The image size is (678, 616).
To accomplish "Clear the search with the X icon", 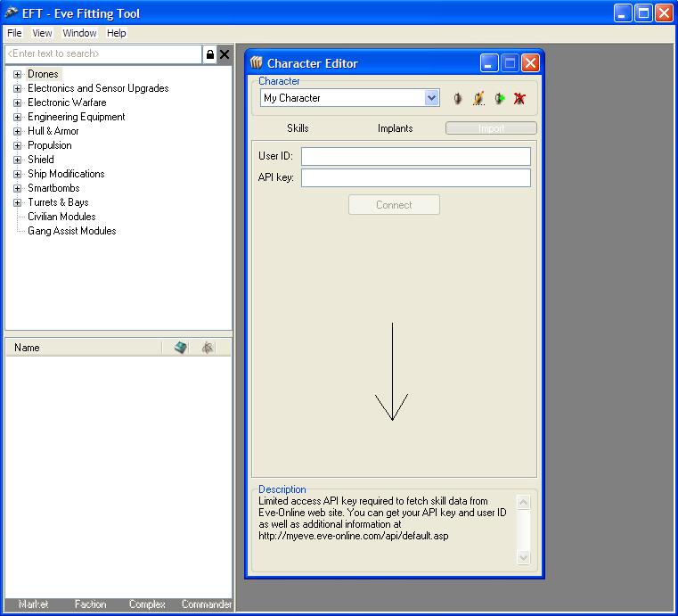I will click(225, 54).
